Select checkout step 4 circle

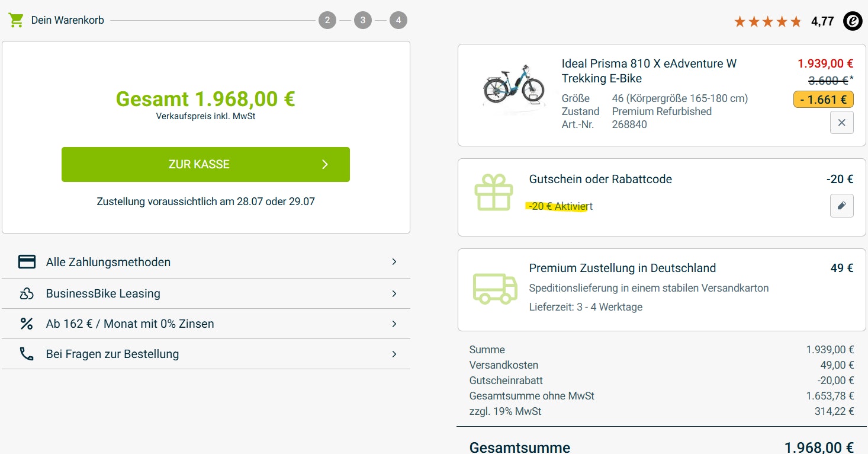tap(398, 21)
